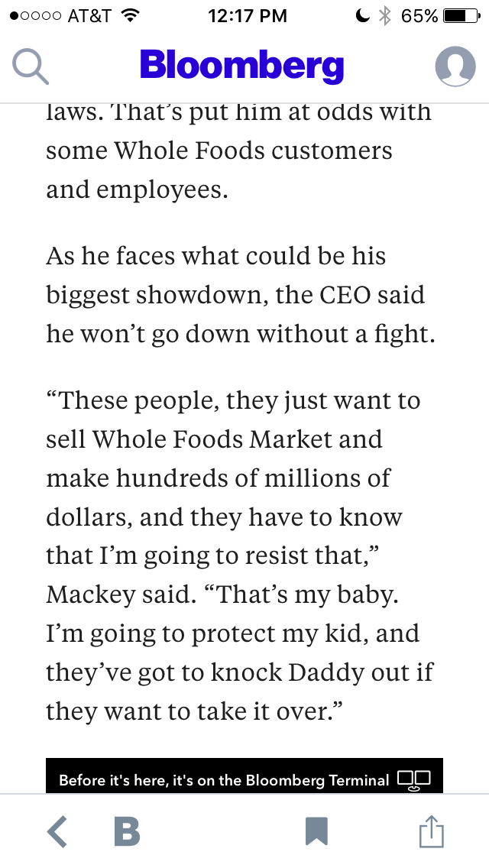
Task: Tap the paragraph starting "These people"
Action: tap(237, 555)
